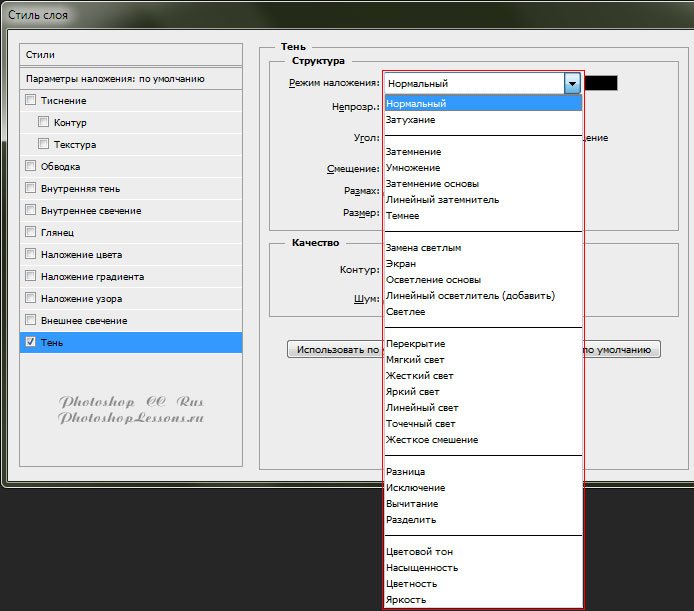
Task: Select Параметры наложения: по умолчанию
Action: coord(131,78)
